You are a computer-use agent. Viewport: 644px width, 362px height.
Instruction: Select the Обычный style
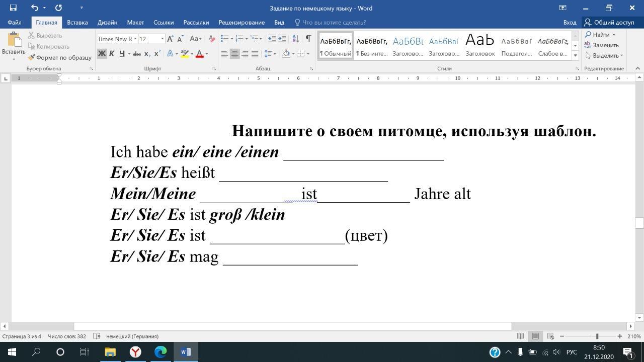336,46
